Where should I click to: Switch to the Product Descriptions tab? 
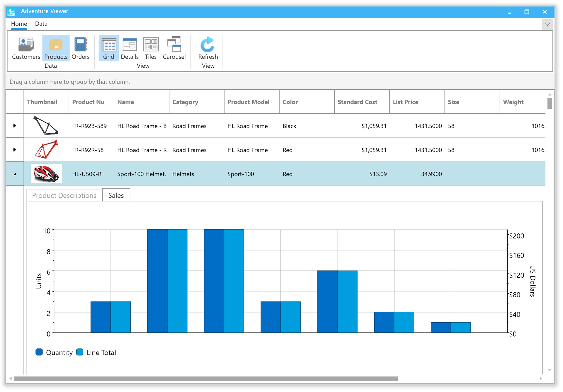coord(64,195)
